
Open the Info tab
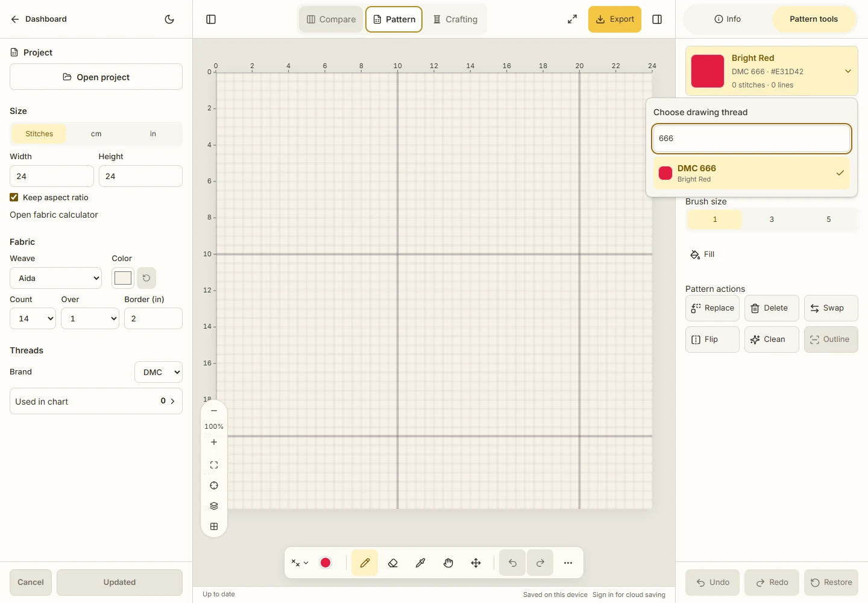tap(728, 19)
